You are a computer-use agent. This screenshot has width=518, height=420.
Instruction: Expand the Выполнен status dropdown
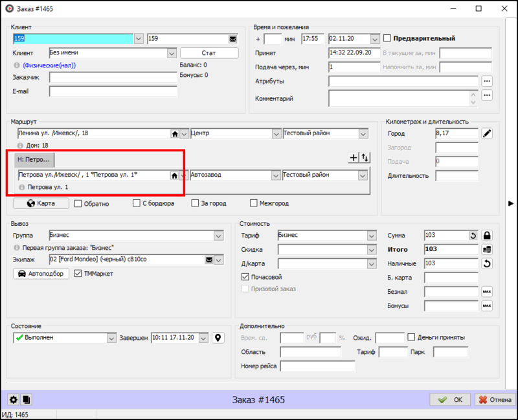pyautogui.click(x=111, y=338)
